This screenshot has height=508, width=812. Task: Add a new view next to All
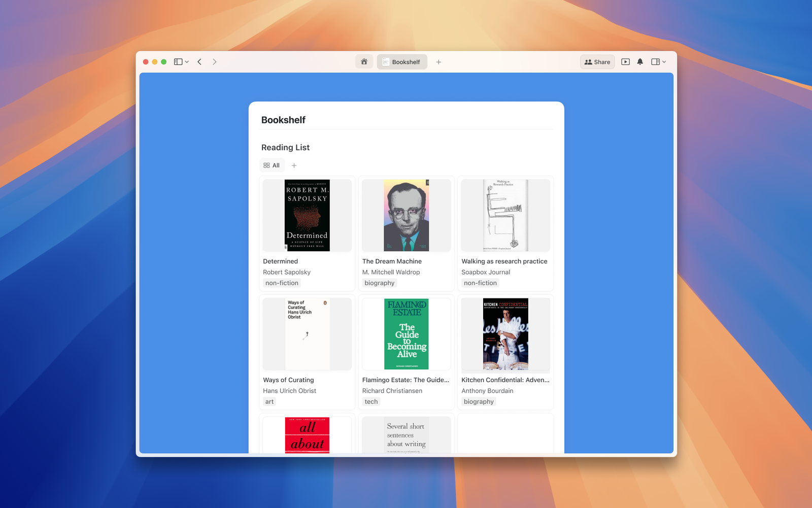(x=294, y=165)
